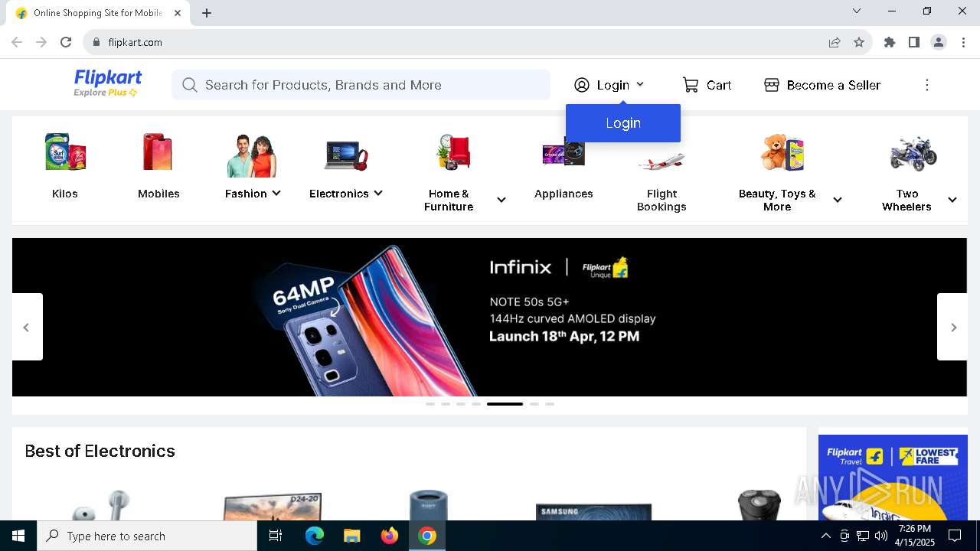Launch Firefox from the taskbar
980x551 pixels.
tap(390, 536)
